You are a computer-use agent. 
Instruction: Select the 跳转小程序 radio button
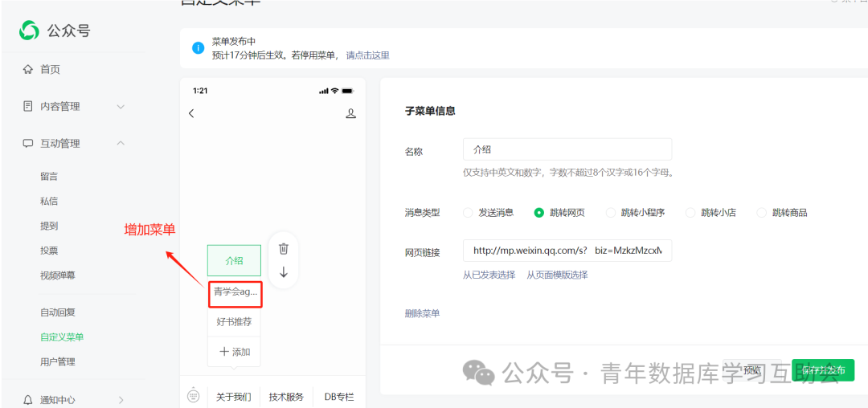pos(611,213)
